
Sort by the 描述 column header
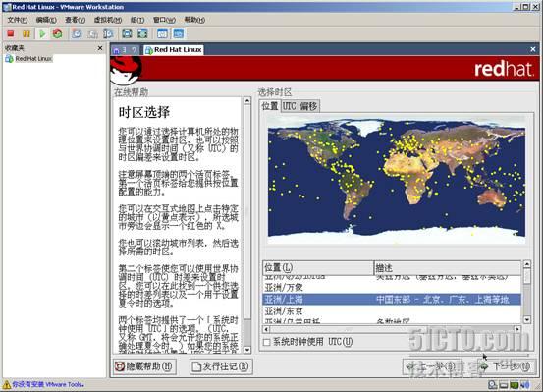pyautogui.click(x=448, y=268)
